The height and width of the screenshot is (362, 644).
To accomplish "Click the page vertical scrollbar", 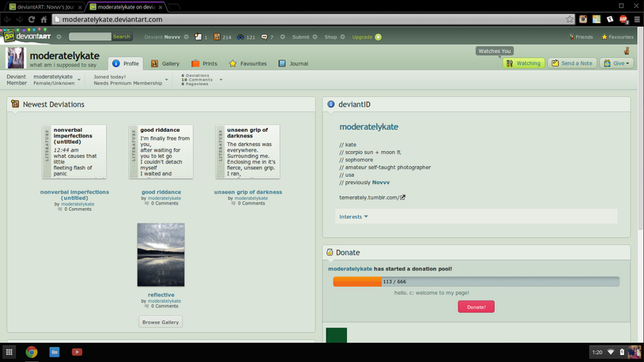I will coord(640,128).
